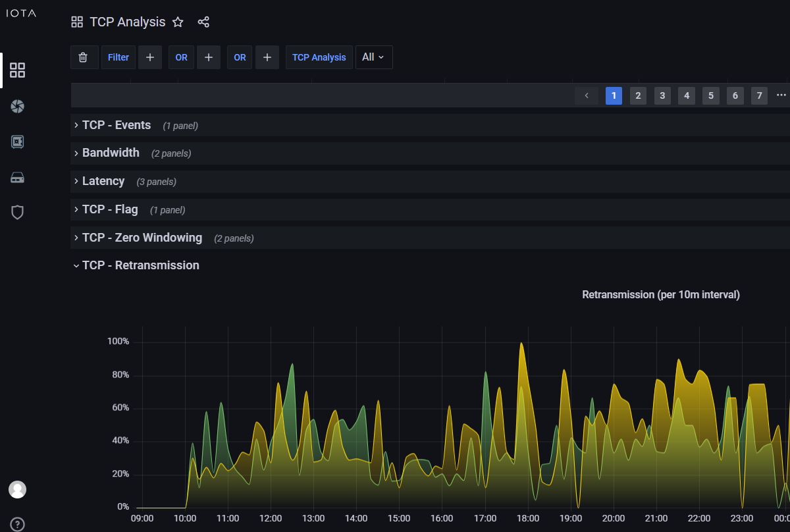
Task: Expand the Bandwidth row
Action: pos(110,153)
